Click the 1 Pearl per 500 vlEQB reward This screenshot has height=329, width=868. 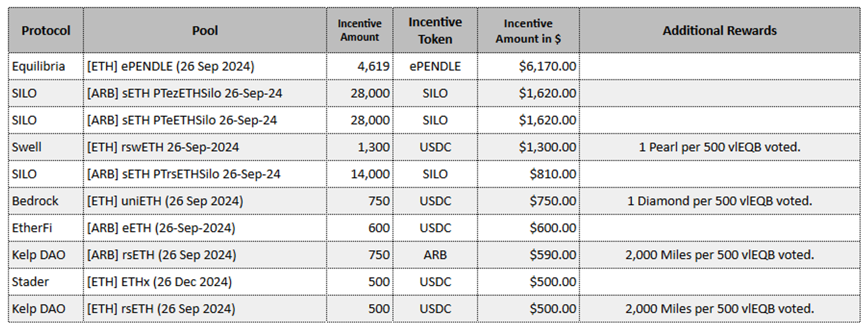[x=719, y=147]
